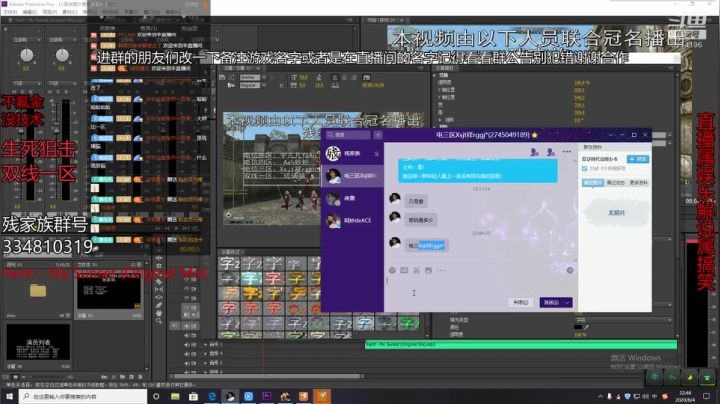
Task: Click the left pan knob in audio mixer
Action: pyautogui.click(x=27, y=56)
